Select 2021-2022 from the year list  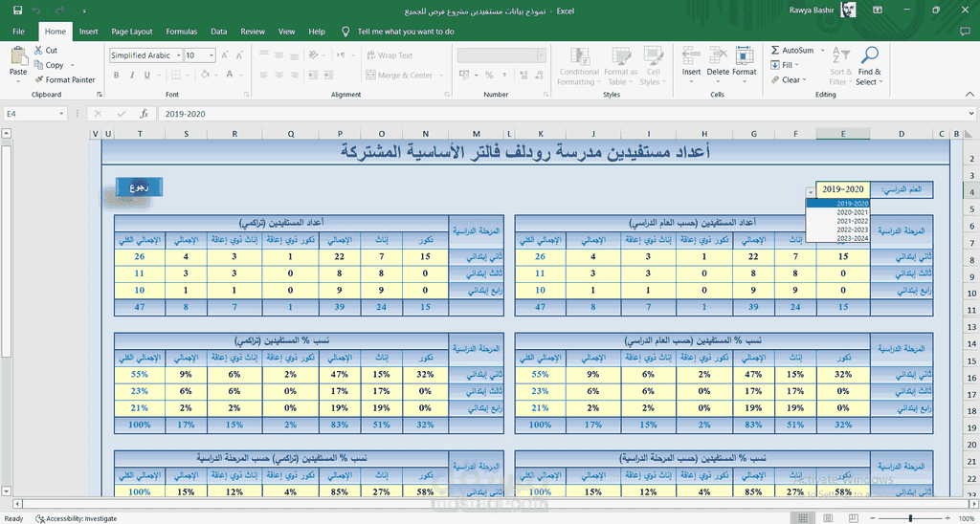tap(851, 221)
